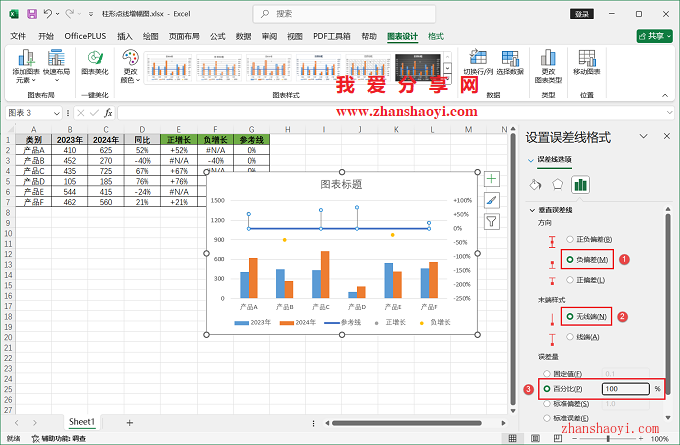Click the Save icon in title bar
The height and width of the screenshot is (445, 680).
pos(32,14)
